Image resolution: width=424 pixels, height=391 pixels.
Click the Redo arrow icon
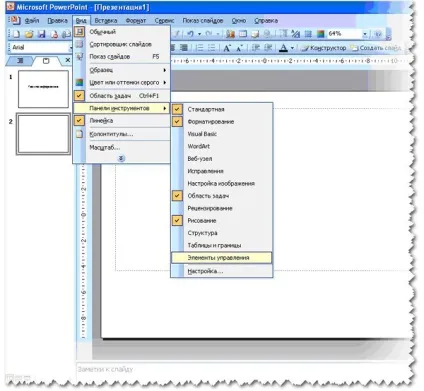[x=209, y=34]
